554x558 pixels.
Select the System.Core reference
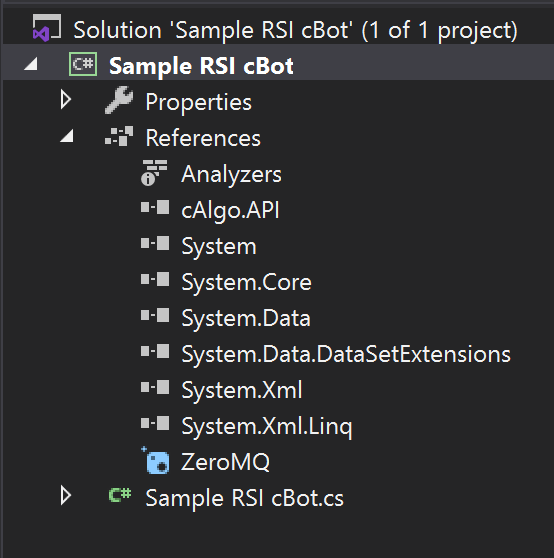click(247, 282)
